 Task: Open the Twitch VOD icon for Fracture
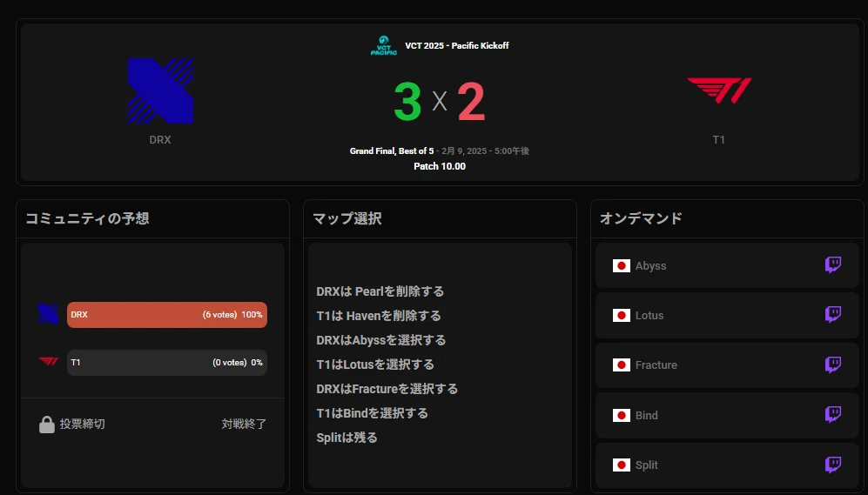pos(833,365)
